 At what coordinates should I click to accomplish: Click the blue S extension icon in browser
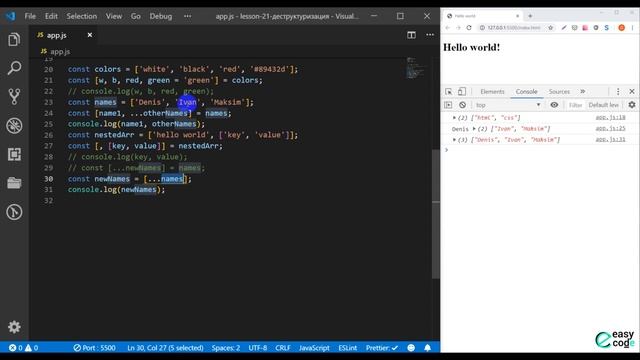(607, 28)
